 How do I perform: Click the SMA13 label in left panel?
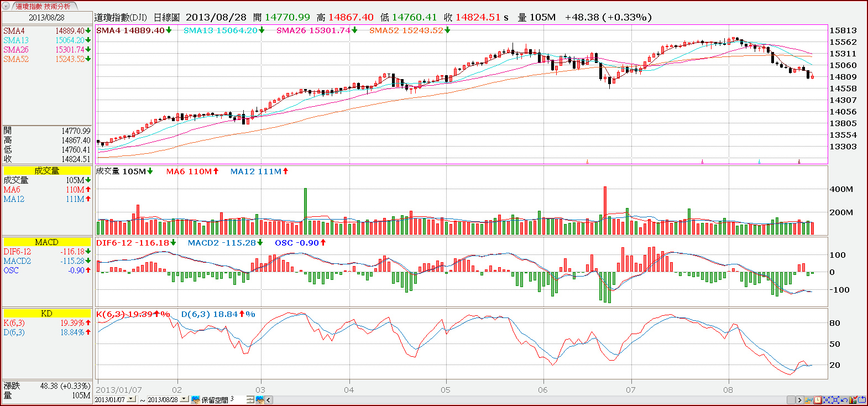pos(16,40)
